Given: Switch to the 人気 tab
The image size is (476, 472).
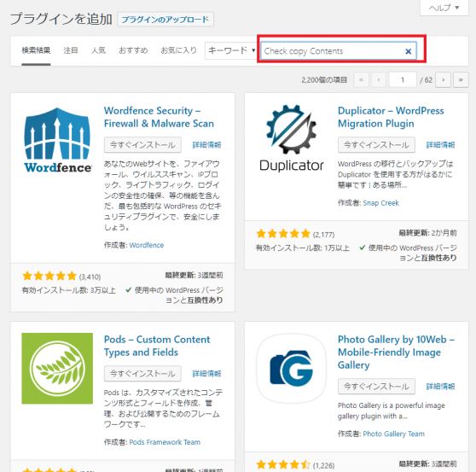Looking at the screenshot, I should (x=98, y=50).
